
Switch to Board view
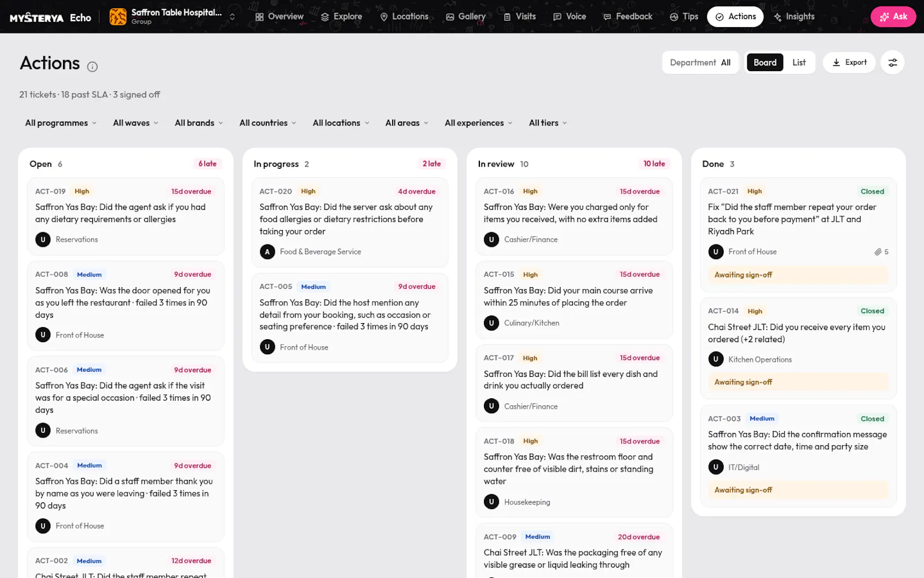(x=765, y=62)
